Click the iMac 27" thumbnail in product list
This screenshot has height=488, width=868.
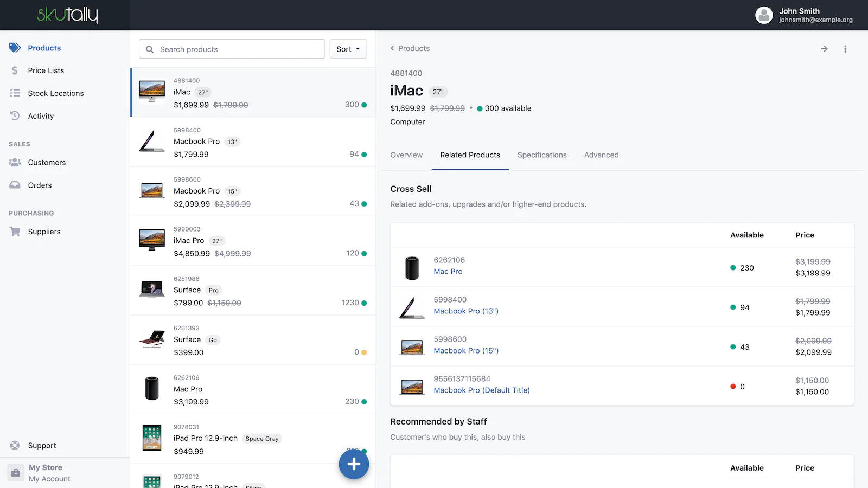152,92
